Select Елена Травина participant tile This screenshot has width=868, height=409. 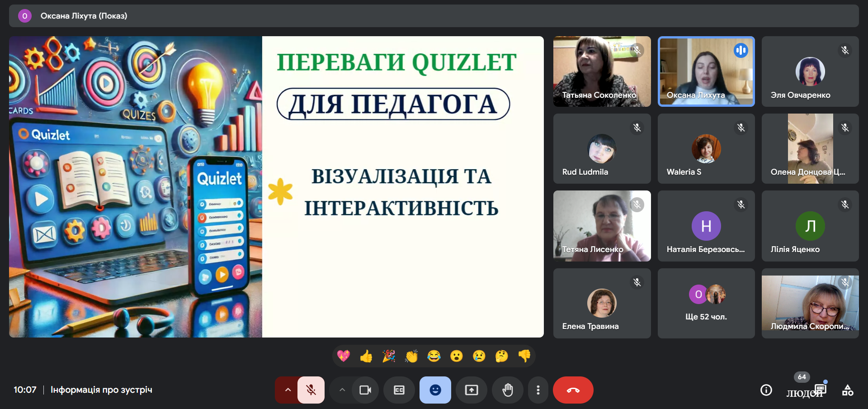click(602, 303)
